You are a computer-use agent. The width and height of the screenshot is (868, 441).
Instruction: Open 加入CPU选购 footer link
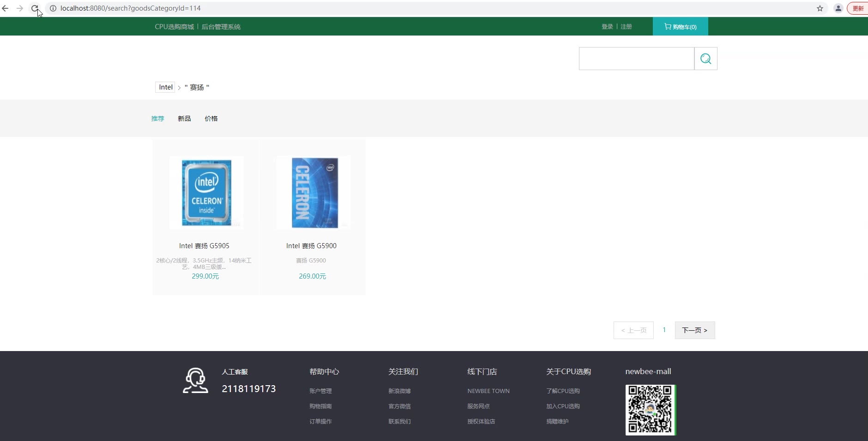pos(563,406)
